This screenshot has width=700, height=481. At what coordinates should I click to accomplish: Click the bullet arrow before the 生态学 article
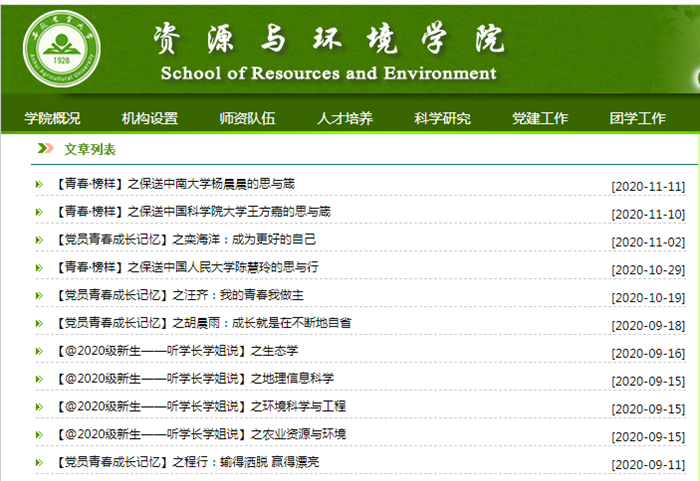(x=39, y=352)
